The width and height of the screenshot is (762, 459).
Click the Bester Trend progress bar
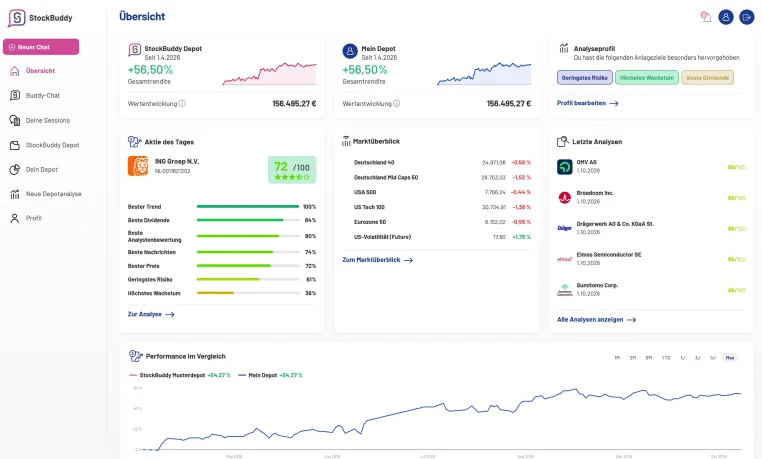click(248, 206)
